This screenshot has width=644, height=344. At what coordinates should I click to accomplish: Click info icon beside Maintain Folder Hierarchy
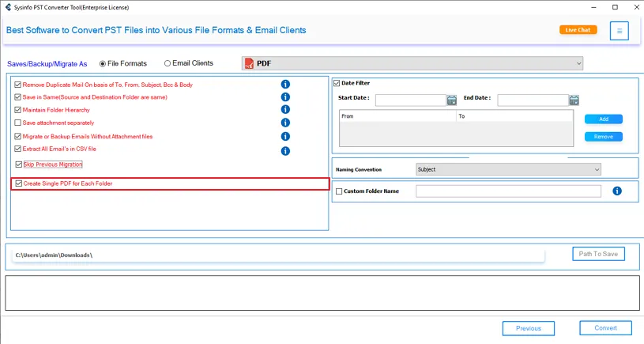pos(285,110)
